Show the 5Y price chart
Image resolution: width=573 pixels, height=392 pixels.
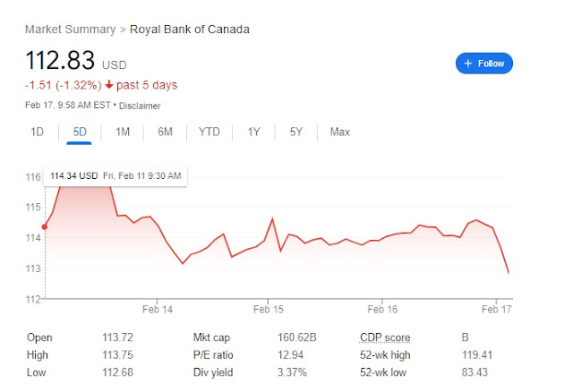[295, 132]
